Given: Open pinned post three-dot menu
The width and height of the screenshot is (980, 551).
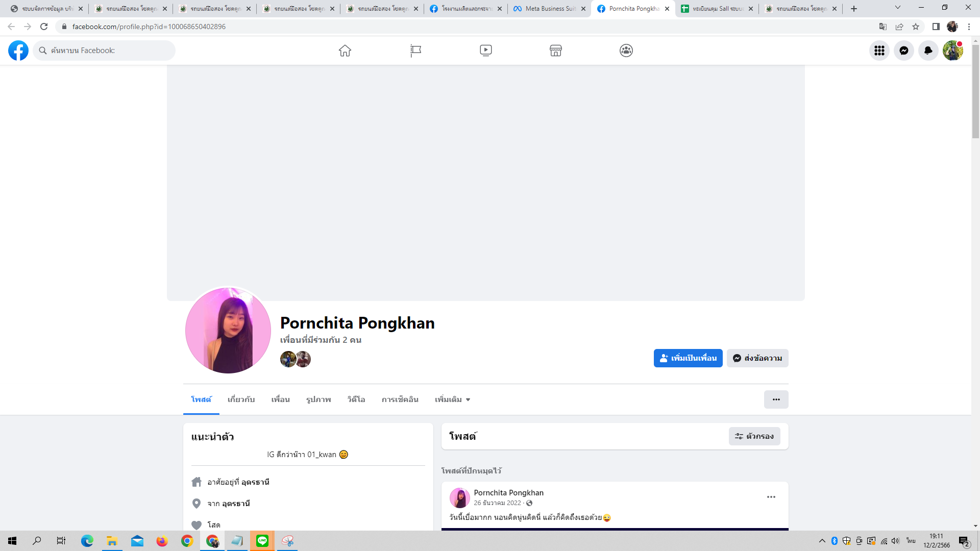Looking at the screenshot, I should 771,497.
